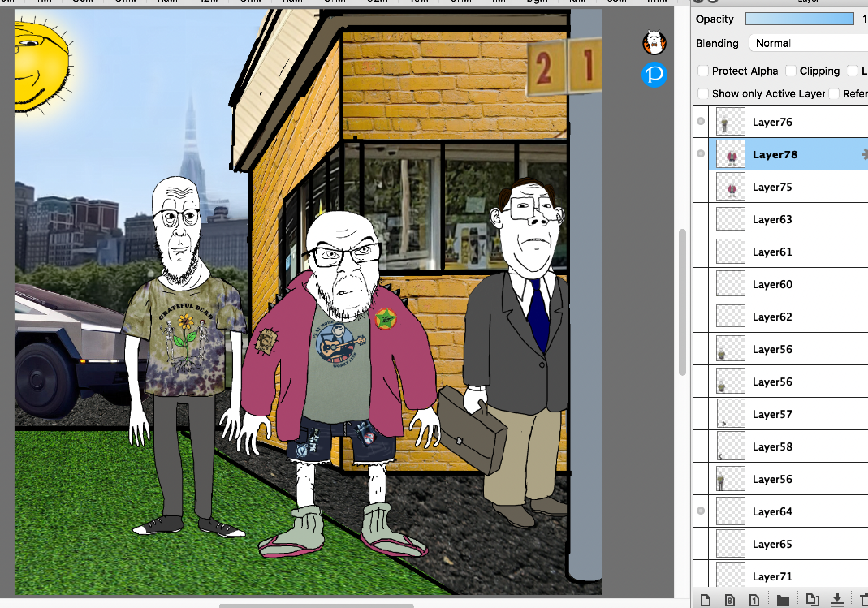Add a new 8-bit layer
The height and width of the screenshot is (608, 868).
tap(730, 600)
